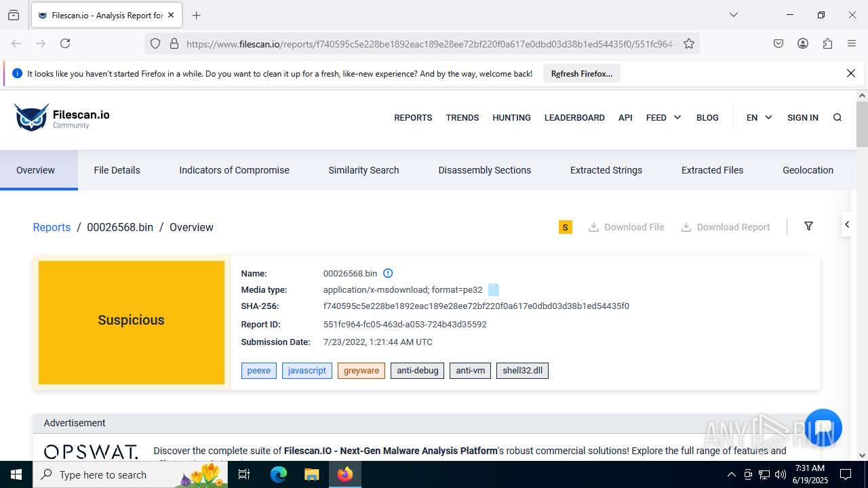Screen dimensions: 868x488
Task: Switch to the Extracted Strings tab
Action: (606, 170)
